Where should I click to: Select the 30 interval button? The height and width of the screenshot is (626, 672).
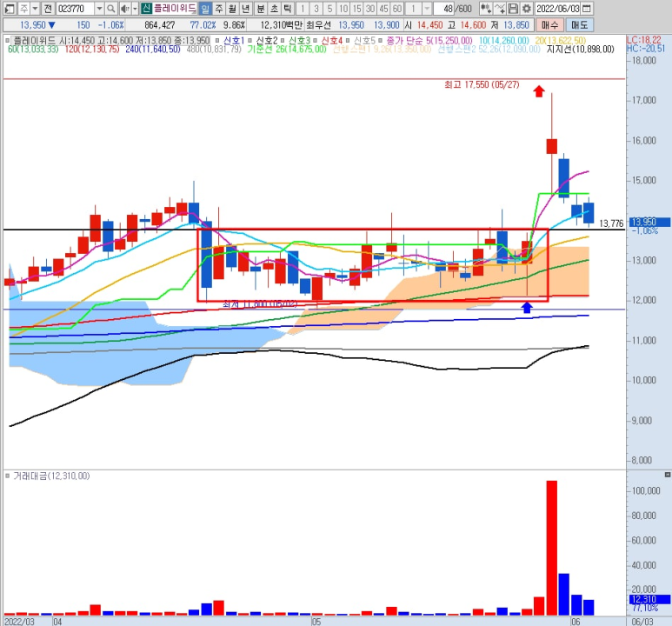(370, 8)
